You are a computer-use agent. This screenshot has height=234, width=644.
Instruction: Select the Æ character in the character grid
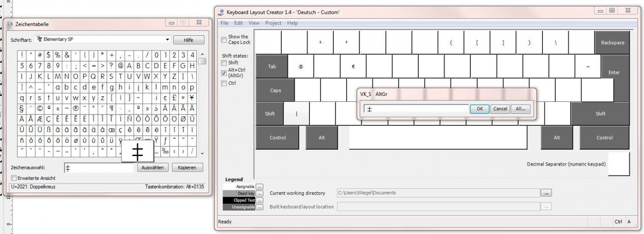coord(39,120)
